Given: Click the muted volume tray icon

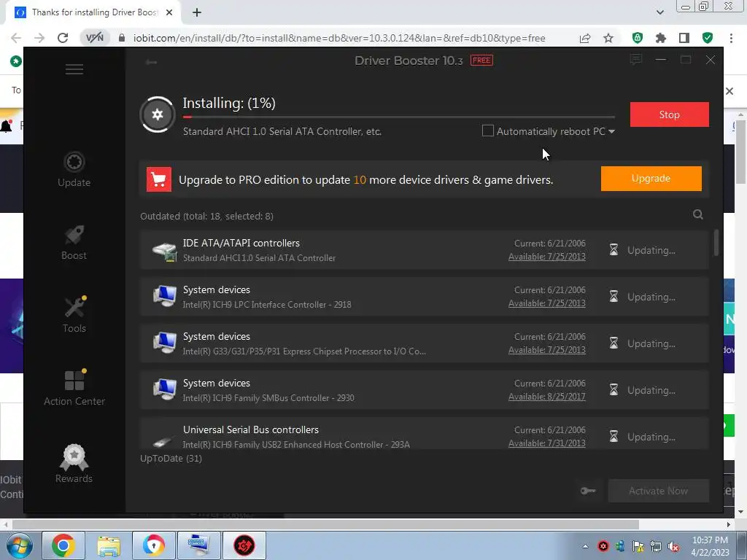Looking at the screenshot, I should [673, 547].
